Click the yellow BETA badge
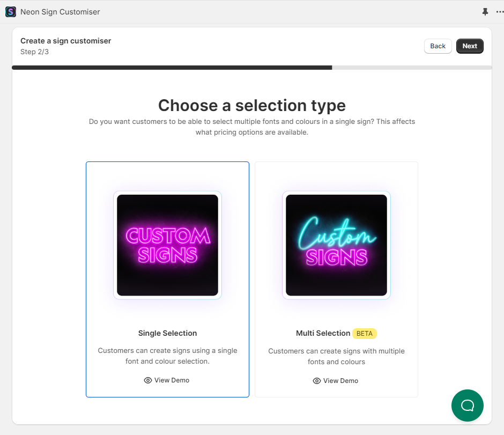This screenshot has width=504, height=435. (x=365, y=334)
